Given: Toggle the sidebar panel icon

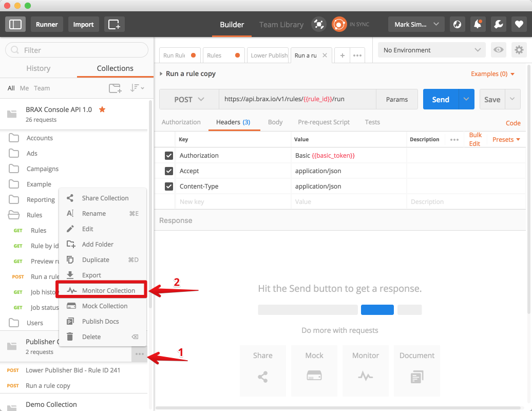Looking at the screenshot, I should [x=15, y=25].
